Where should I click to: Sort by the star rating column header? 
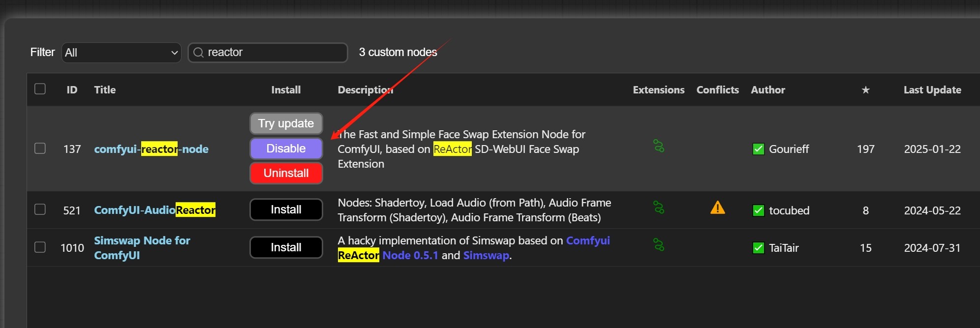866,90
